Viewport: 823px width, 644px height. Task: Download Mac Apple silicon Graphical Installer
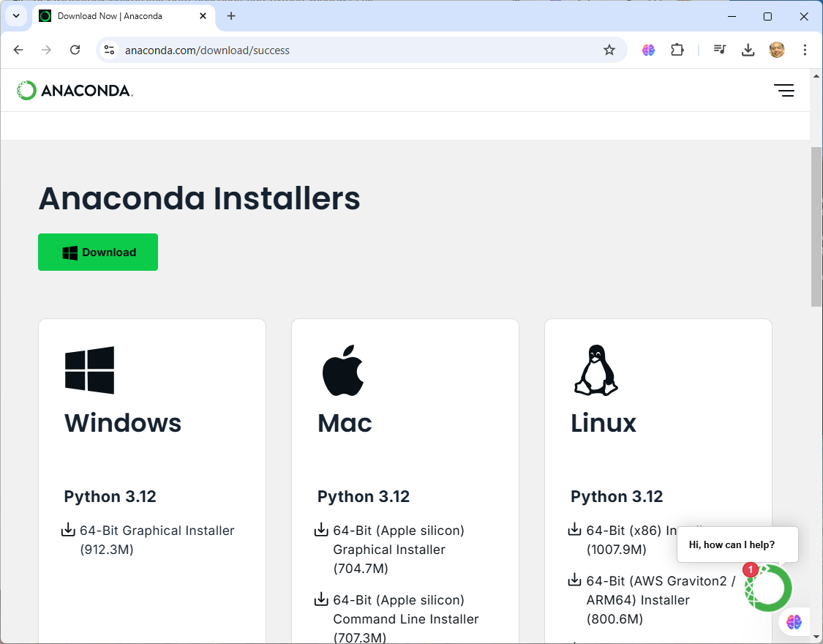click(399, 549)
